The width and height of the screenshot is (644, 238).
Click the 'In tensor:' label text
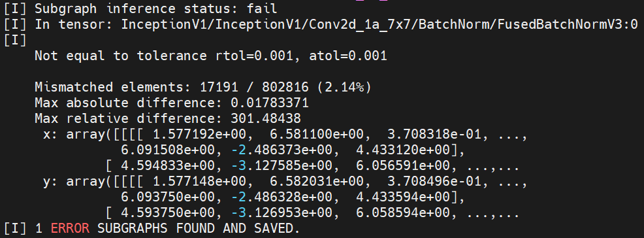tap(73, 24)
